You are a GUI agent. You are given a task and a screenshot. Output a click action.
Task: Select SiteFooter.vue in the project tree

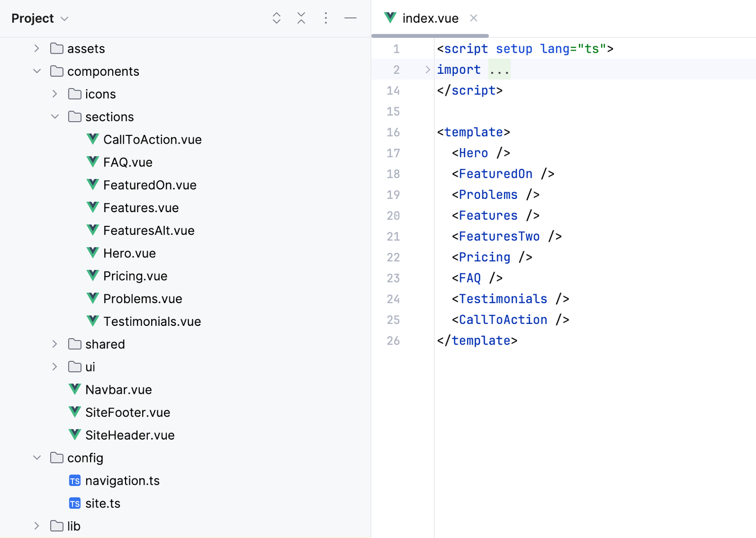coord(128,412)
